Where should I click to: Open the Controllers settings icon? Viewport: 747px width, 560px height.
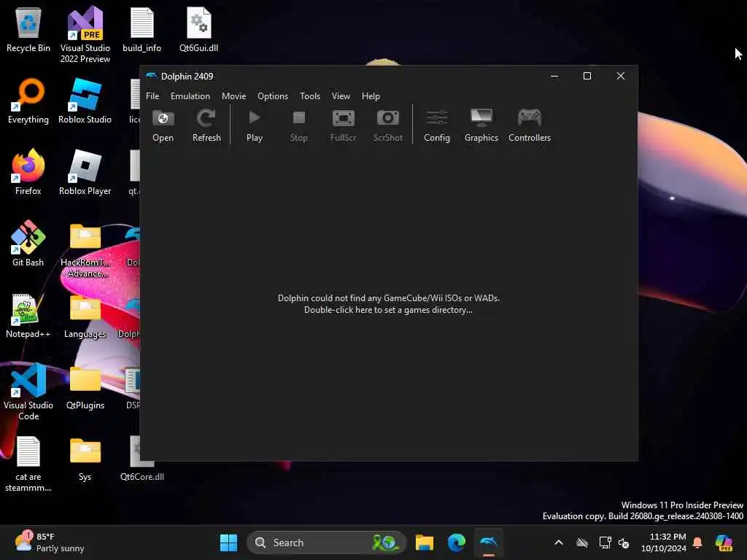point(530,125)
